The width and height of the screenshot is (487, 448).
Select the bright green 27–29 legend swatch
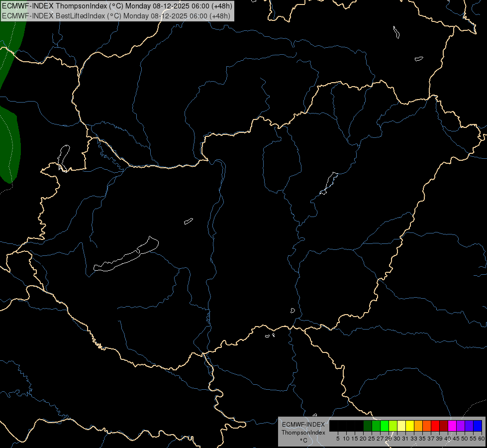tap(385, 426)
